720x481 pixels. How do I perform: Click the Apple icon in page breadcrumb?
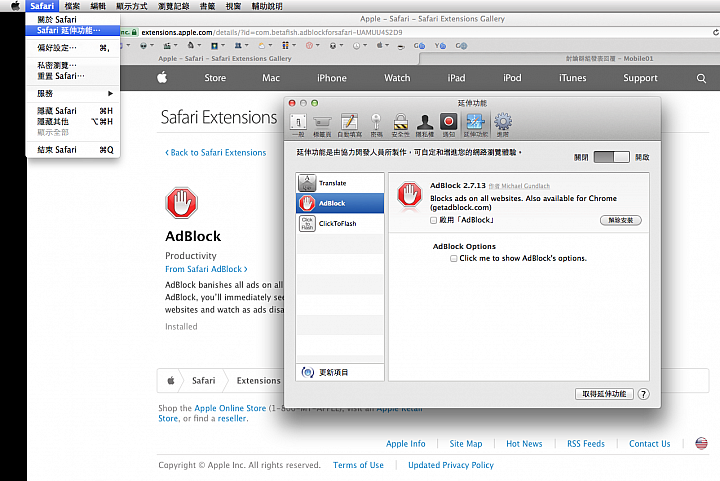click(x=171, y=380)
